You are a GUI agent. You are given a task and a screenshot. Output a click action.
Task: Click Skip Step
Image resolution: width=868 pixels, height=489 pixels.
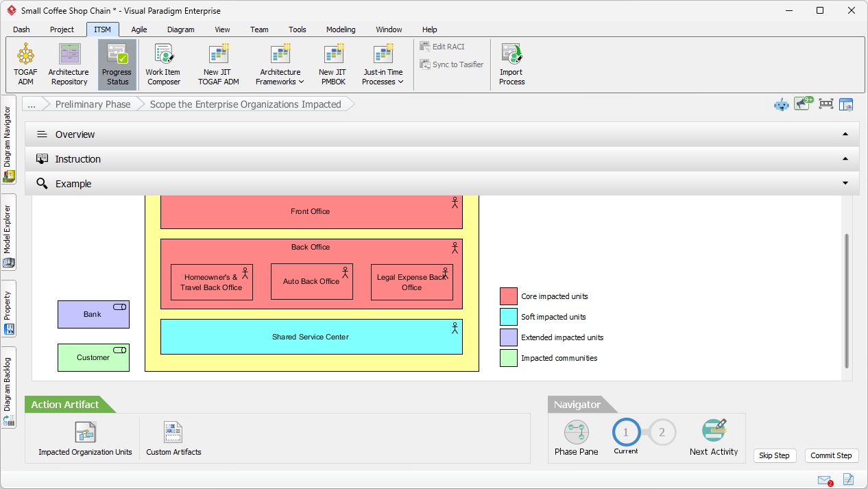click(775, 455)
